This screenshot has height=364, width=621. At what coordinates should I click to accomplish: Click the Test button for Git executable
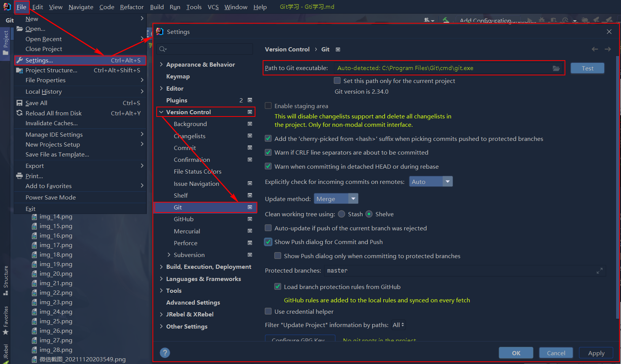point(587,68)
